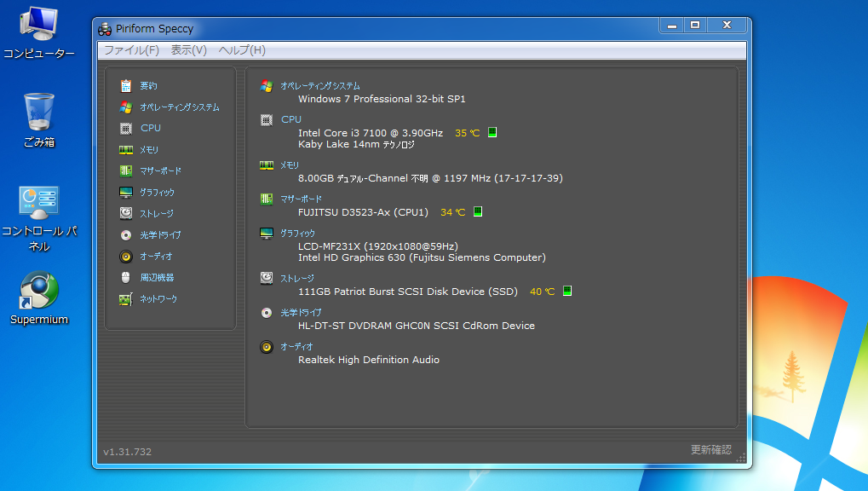
Task: Click the CPU 35 ℃ temperature value
Action: (x=467, y=133)
